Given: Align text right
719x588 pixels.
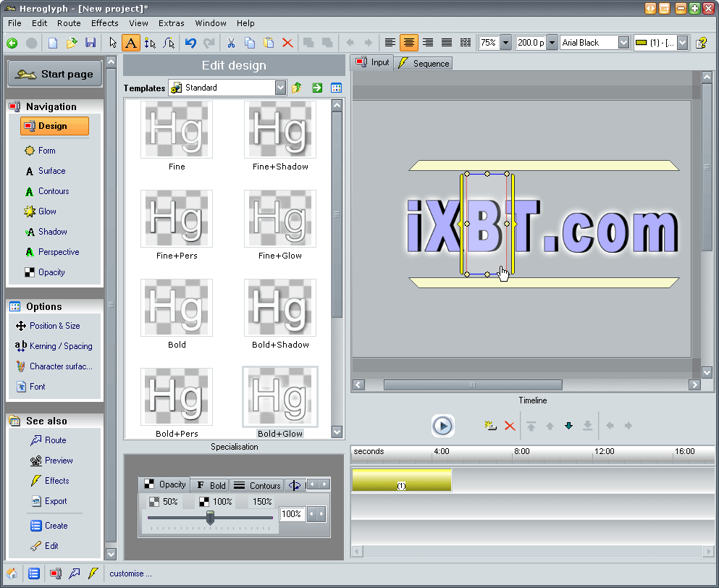Looking at the screenshot, I should (428, 43).
